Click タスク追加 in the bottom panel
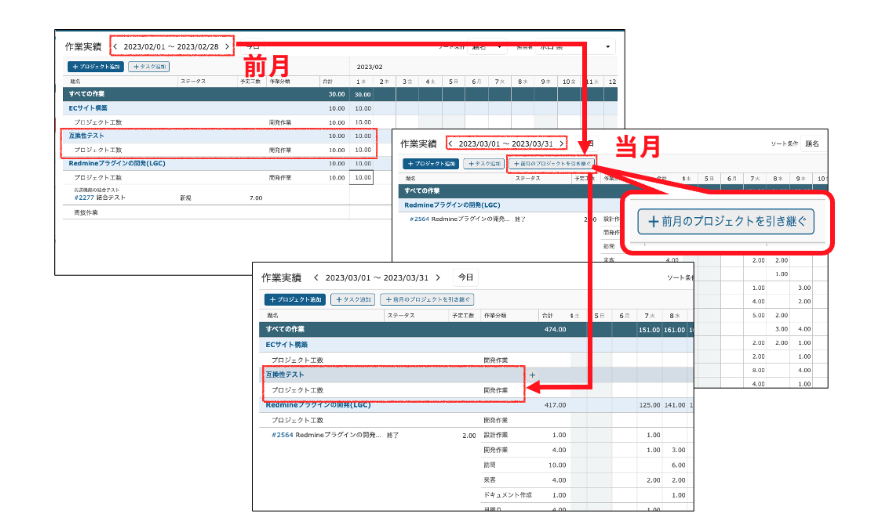The width and height of the screenshot is (873, 532). pos(352,299)
